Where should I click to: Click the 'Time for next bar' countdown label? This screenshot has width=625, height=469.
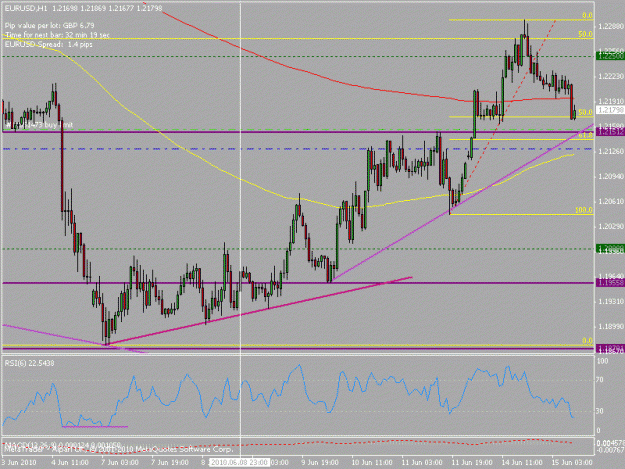point(57,35)
